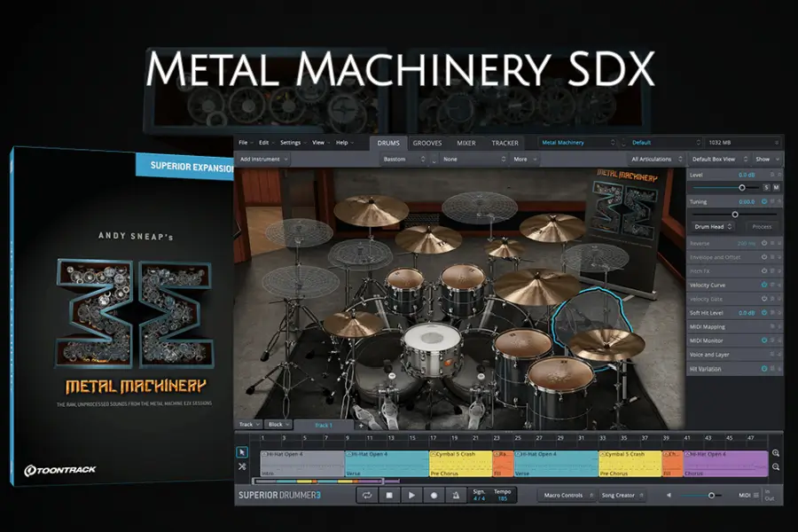Open the All Articulations dropdown
The image size is (798, 532).
click(x=656, y=160)
